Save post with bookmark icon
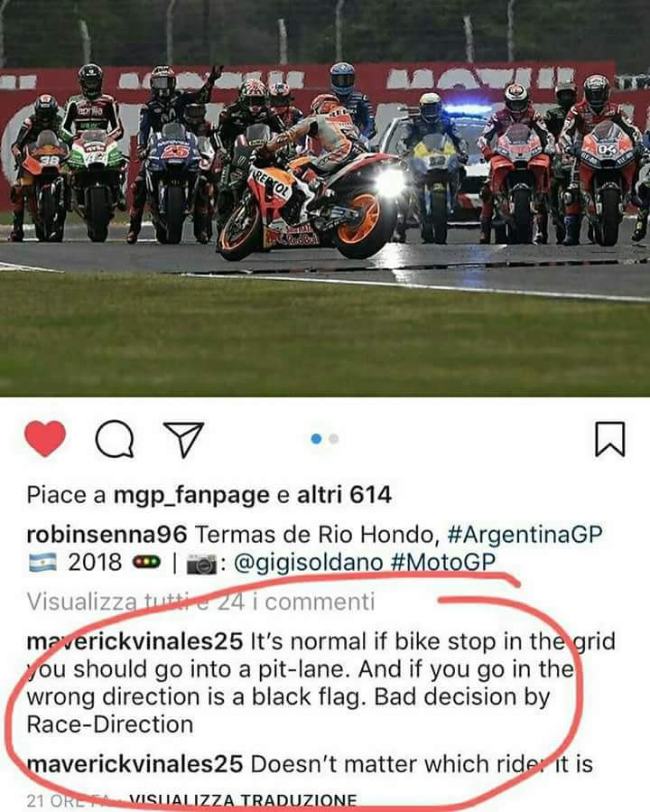Viewport: 650px width, 812px height. point(610,439)
